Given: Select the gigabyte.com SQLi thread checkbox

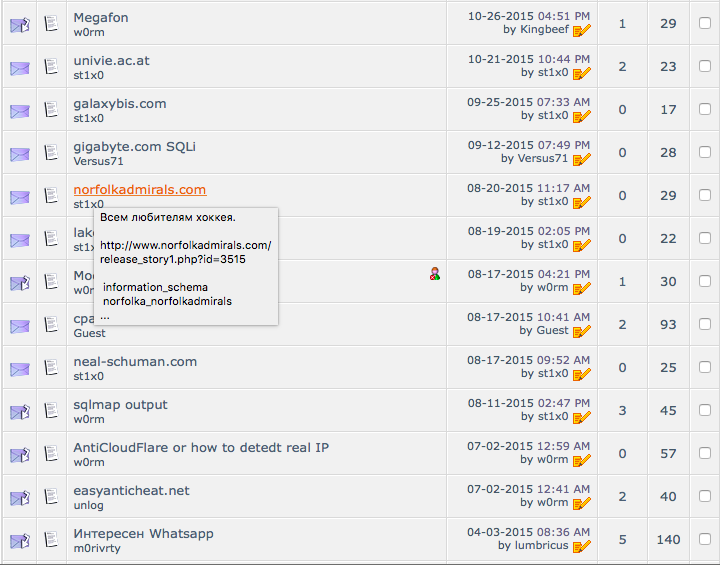Looking at the screenshot, I should coord(705,152).
